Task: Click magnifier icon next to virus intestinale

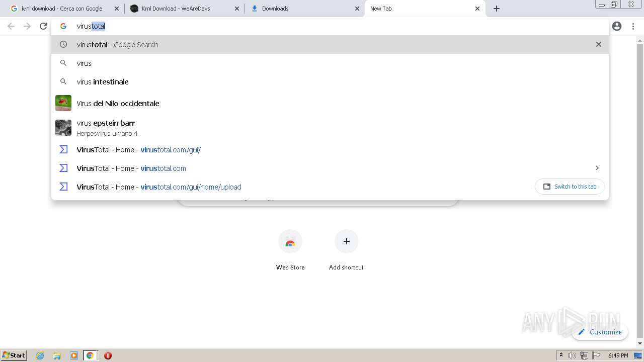Action: click(63, 81)
